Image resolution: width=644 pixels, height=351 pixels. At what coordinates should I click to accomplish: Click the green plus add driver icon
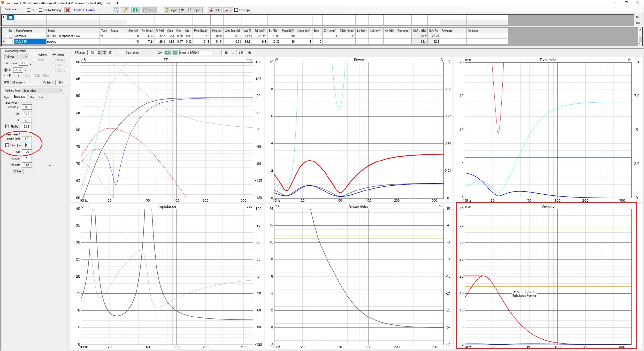click(135, 10)
